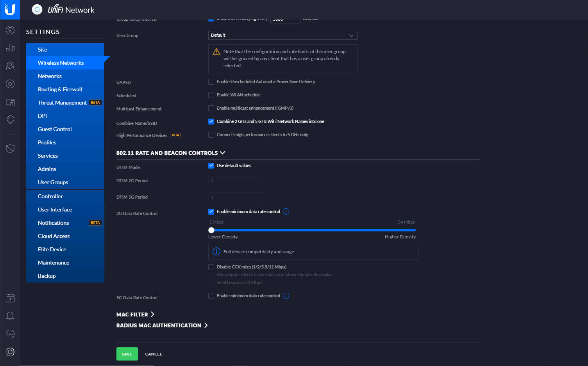Open the Statistics bar chart icon
This screenshot has width=588, height=366.
click(10, 48)
